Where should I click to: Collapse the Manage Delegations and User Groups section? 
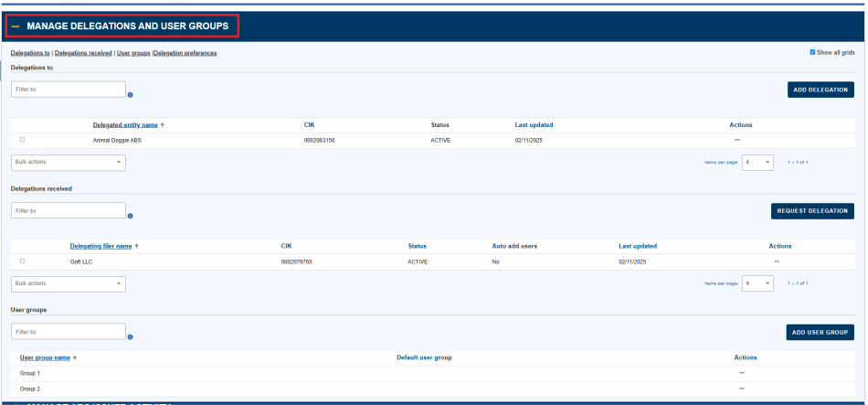(x=16, y=26)
